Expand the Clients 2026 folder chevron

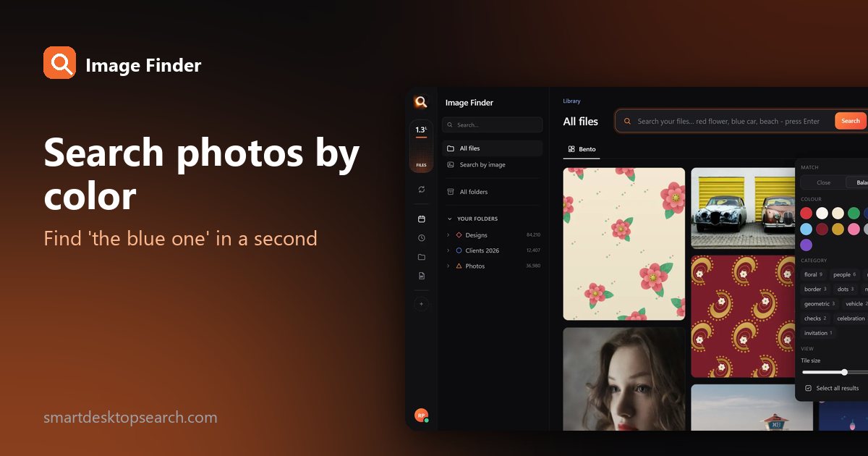[x=448, y=250]
